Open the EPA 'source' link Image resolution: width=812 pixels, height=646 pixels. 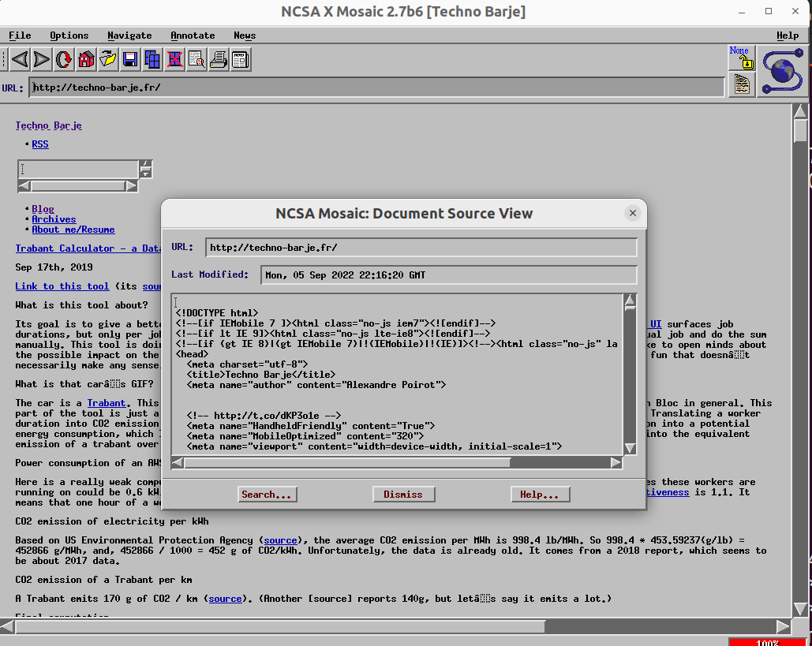point(280,540)
